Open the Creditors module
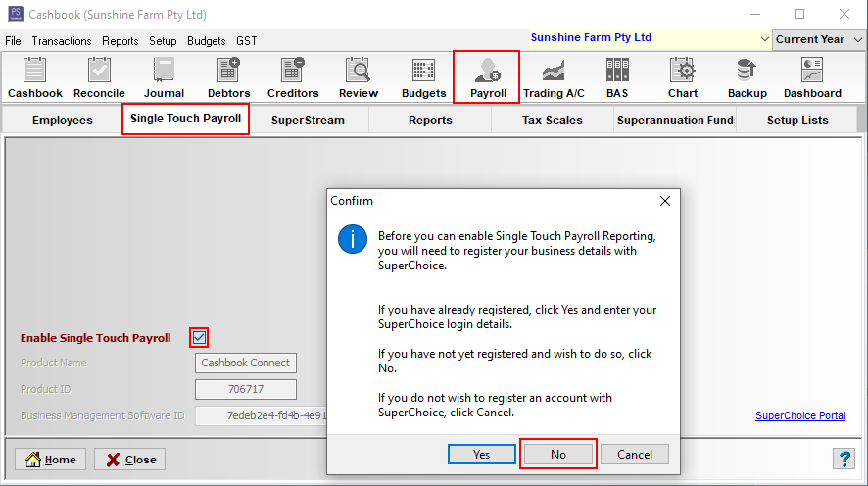This screenshot has height=486, width=868. coord(293,77)
